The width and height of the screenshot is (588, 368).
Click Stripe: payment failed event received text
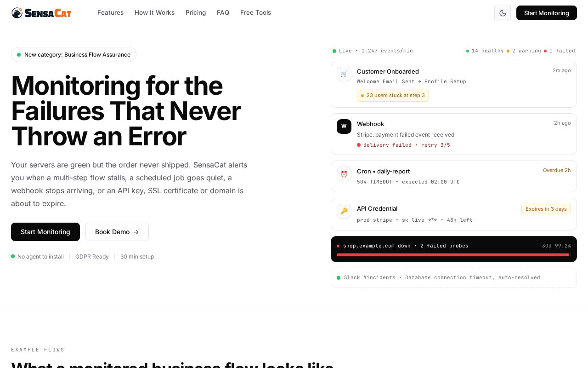(406, 135)
